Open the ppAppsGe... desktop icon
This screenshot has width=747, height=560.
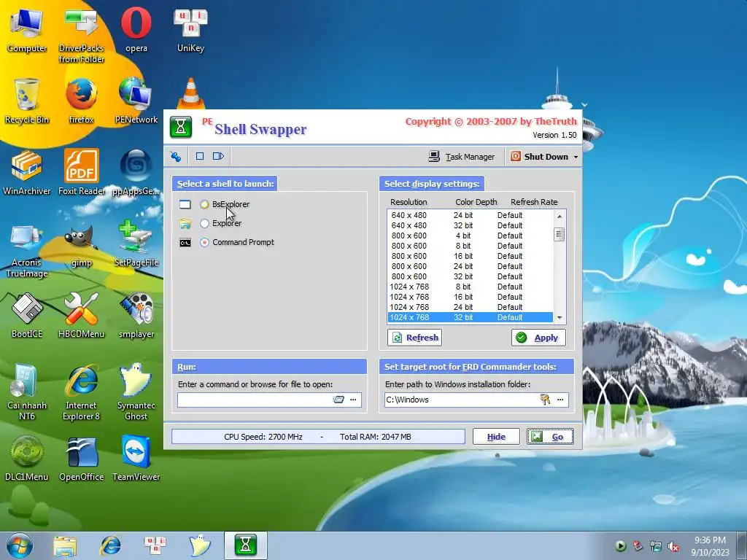tap(136, 172)
